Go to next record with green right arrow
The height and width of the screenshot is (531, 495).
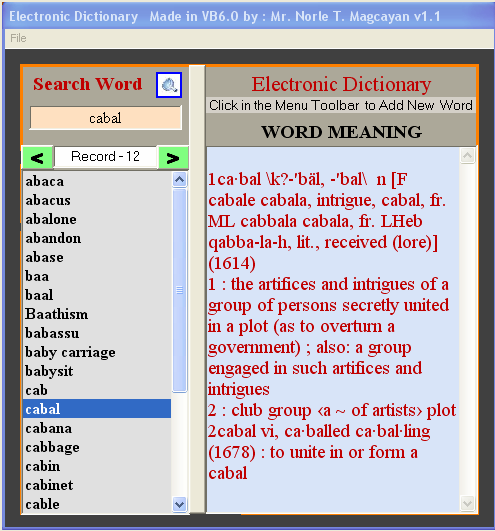click(x=173, y=158)
